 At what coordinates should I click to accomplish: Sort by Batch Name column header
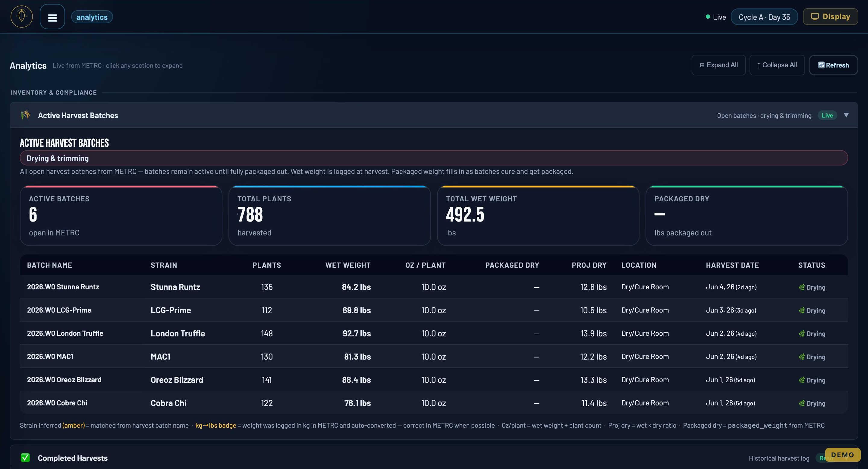click(49, 265)
